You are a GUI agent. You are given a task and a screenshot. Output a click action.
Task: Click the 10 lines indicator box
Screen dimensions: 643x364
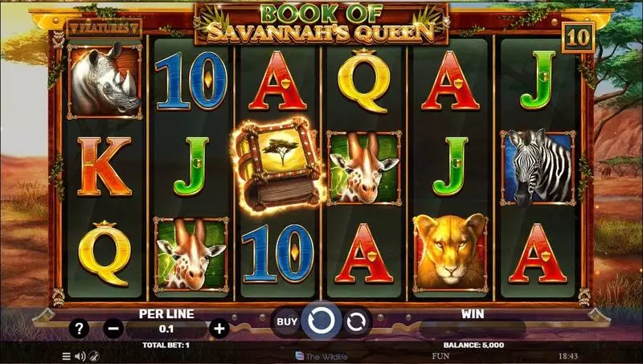pyautogui.click(x=578, y=38)
